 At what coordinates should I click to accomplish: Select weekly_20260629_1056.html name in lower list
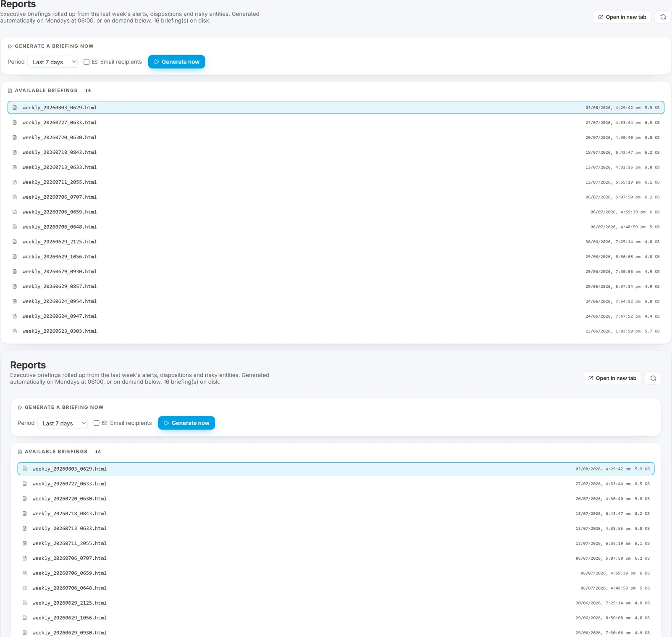[x=70, y=618]
